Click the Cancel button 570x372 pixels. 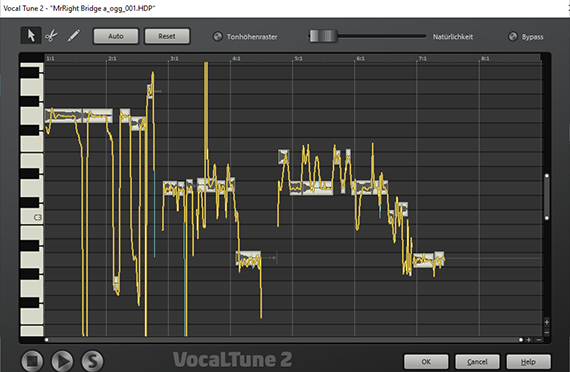477,361
